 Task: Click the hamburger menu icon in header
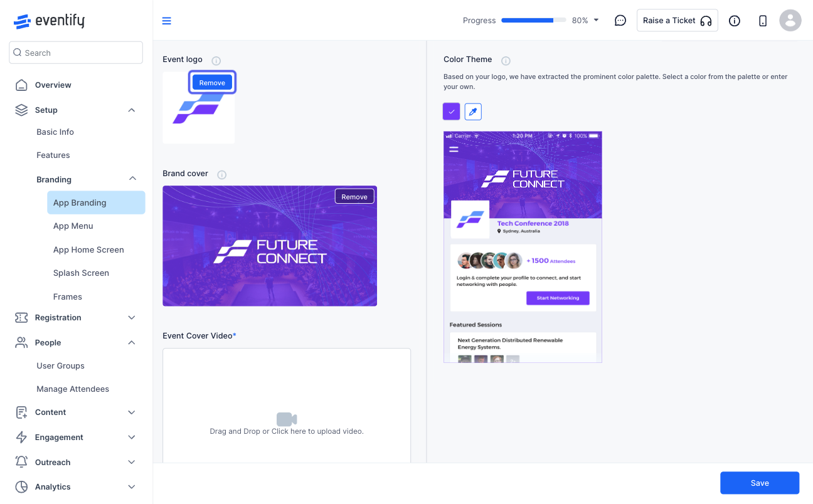pyautogui.click(x=166, y=21)
